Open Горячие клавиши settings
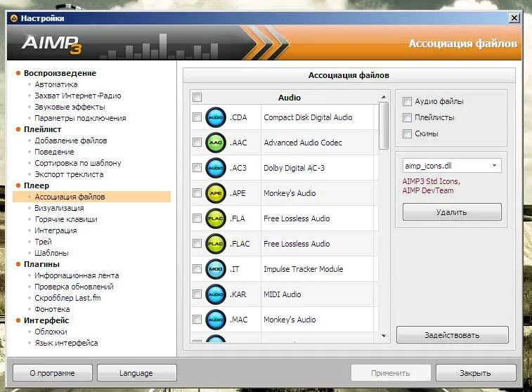The width and height of the screenshot is (532, 392). click(66, 219)
